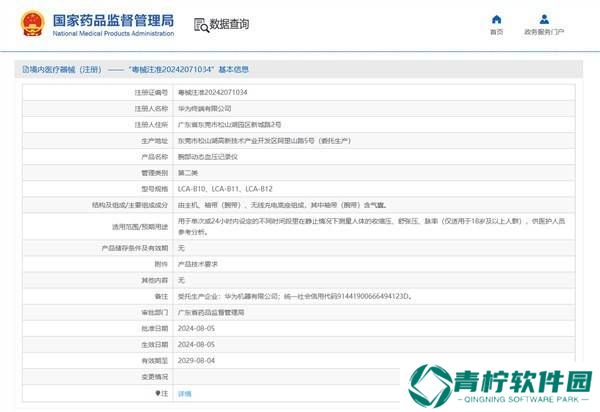The image size is (600, 412).
Task: Click the 首页 house icon
Action: pyautogui.click(x=497, y=19)
